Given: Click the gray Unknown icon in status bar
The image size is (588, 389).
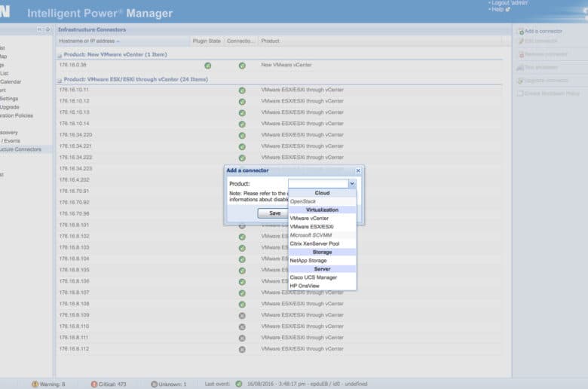Looking at the screenshot, I should click(154, 384).
